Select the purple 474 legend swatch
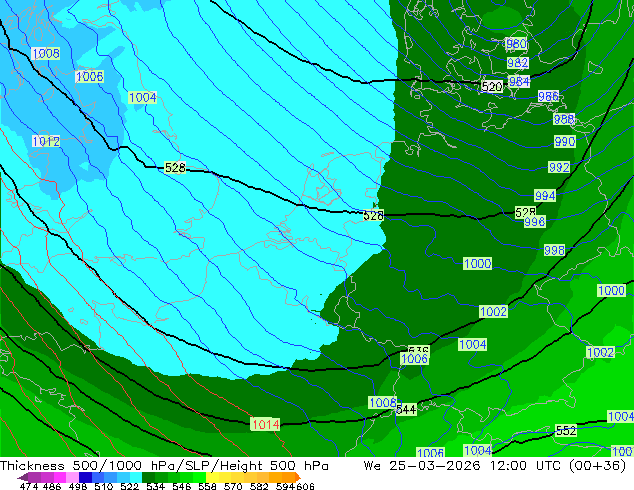The width and height of the screenshot is (634, 490). [x=34, y=477]
